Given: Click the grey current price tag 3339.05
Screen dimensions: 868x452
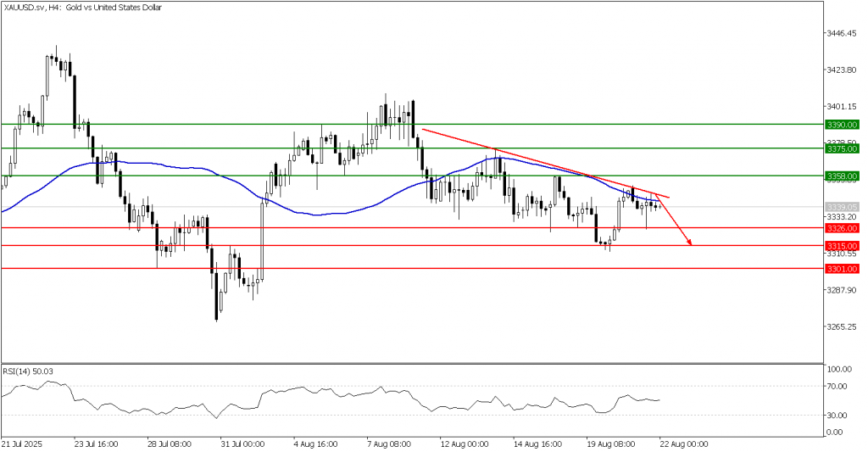Looking at the screenshot, I should click(x=843, y=206).
